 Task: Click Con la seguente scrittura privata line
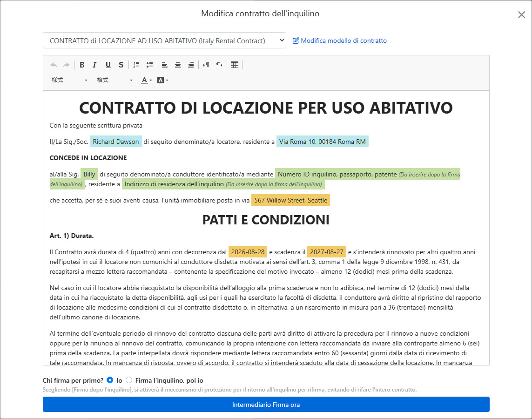(x=96, y=125)
